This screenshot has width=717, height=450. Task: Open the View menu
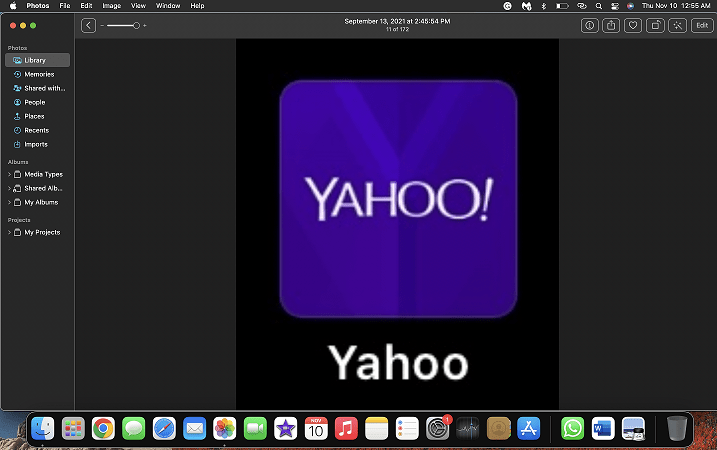click(x=138, y=6)
